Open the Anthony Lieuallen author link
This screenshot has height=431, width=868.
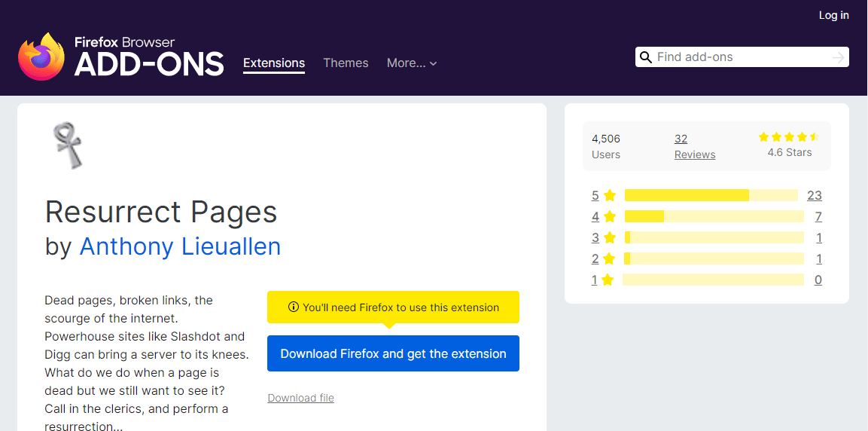point(180,246)
